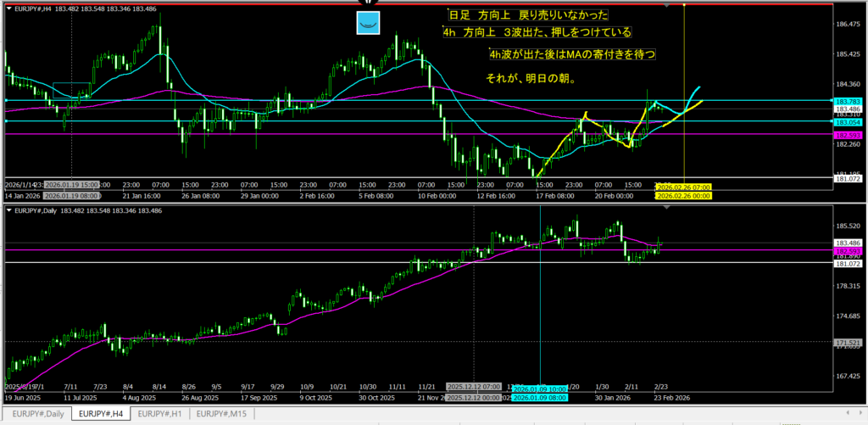Click the cyan 2026.01.09 08:00 time label
The height and width of the screenshot is (425, 868).
(541, 397)
